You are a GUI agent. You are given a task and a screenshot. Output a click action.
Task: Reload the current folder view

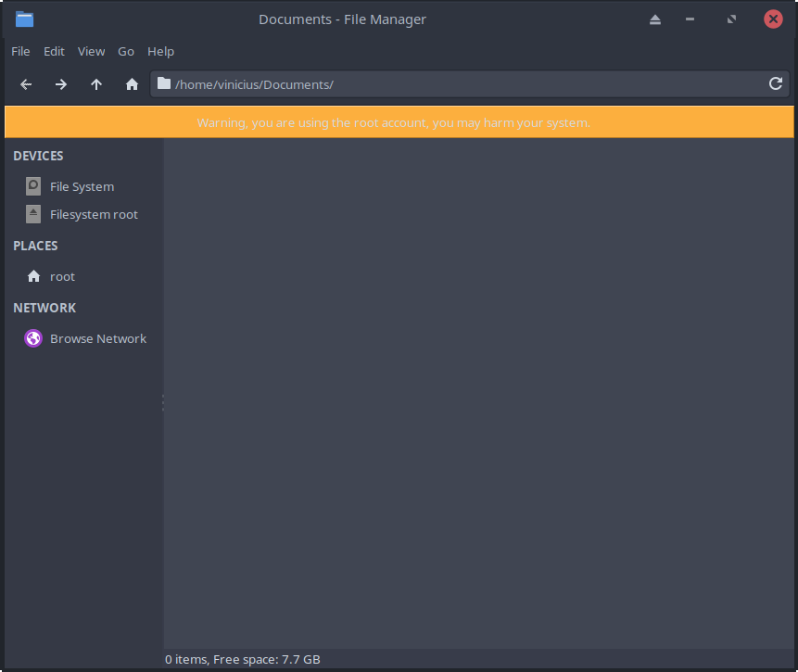point(776,84)
